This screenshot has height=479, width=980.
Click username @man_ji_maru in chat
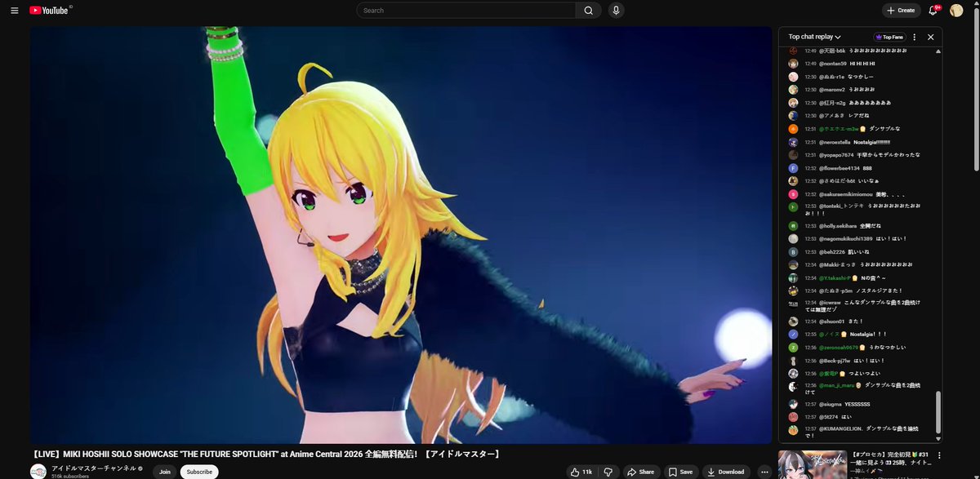[x=838, y=385]
